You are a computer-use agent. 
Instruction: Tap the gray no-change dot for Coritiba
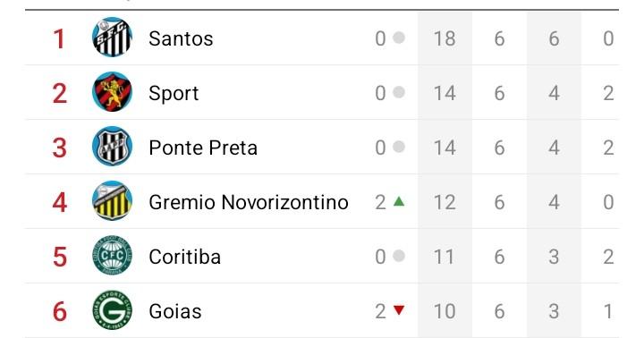399,257
